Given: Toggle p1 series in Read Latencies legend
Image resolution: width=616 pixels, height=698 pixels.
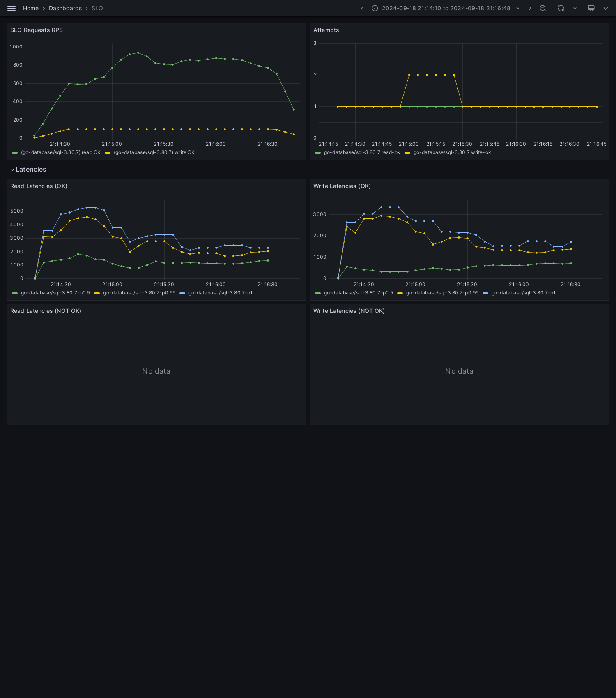Looking at the screenshot, I should click(221, 293).
